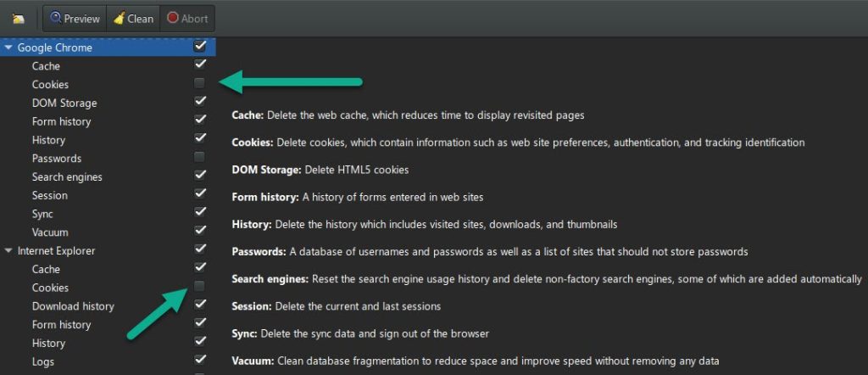Uncheck the Chrome Vacuum checkbox
The width and height of the screenshot is (868, 375).
pyautogui.click(x=200, y=231)
